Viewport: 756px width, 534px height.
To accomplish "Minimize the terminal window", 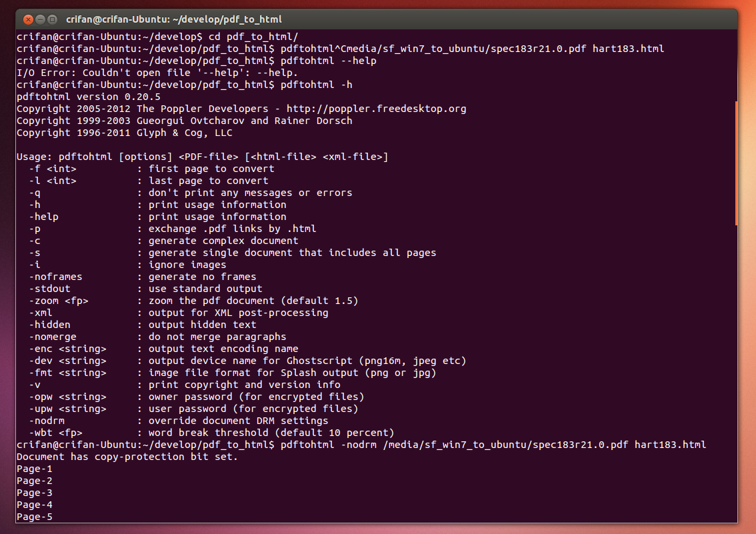I will click(40, 19).
